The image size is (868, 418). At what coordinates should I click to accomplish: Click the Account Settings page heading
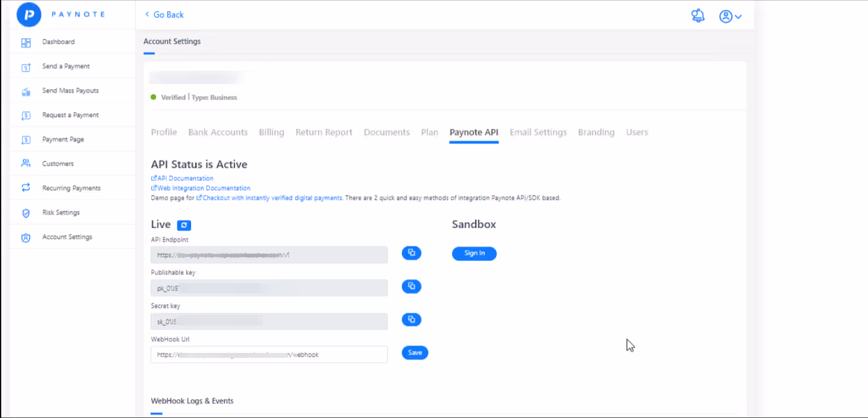click(172, 41)
